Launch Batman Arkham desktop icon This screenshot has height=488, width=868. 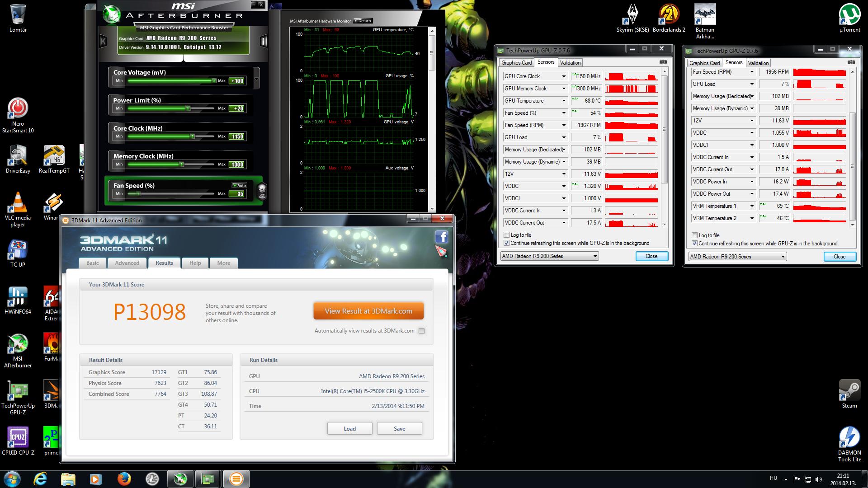[705, 22]
